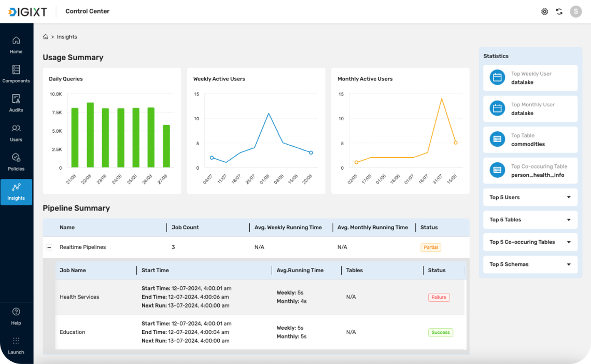The image size is (591, 364).
Task: Open Components in the sidebar
Action: coord(16,74)
